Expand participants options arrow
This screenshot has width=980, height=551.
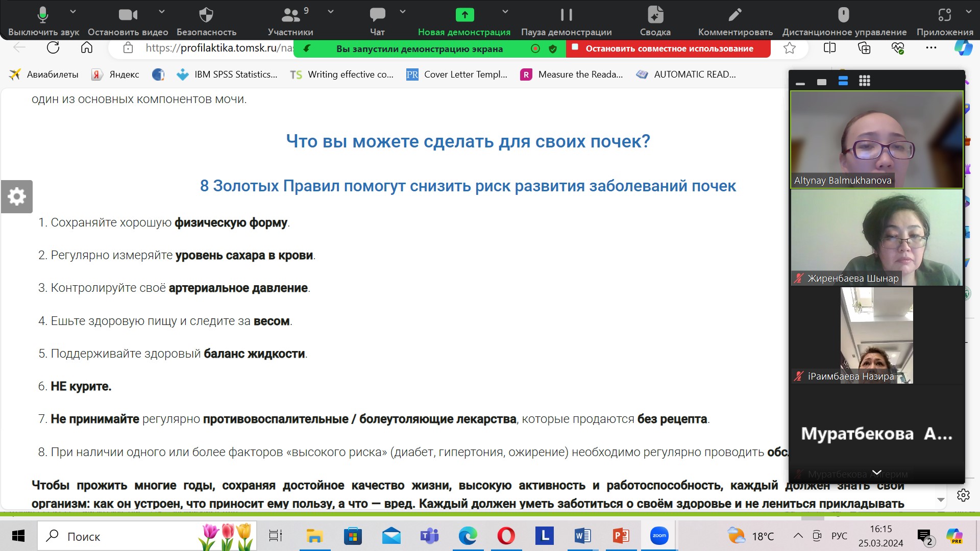point(330,11)
